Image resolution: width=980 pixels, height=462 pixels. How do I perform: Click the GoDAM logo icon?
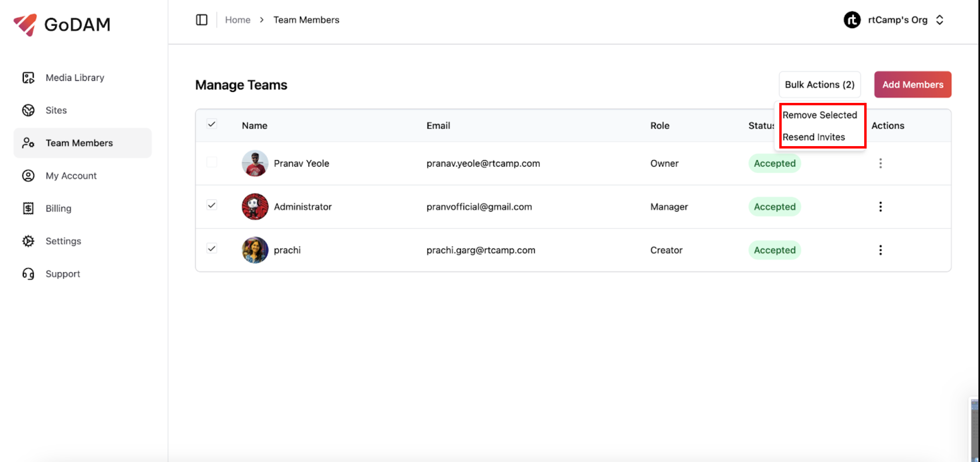pos(26,24)
